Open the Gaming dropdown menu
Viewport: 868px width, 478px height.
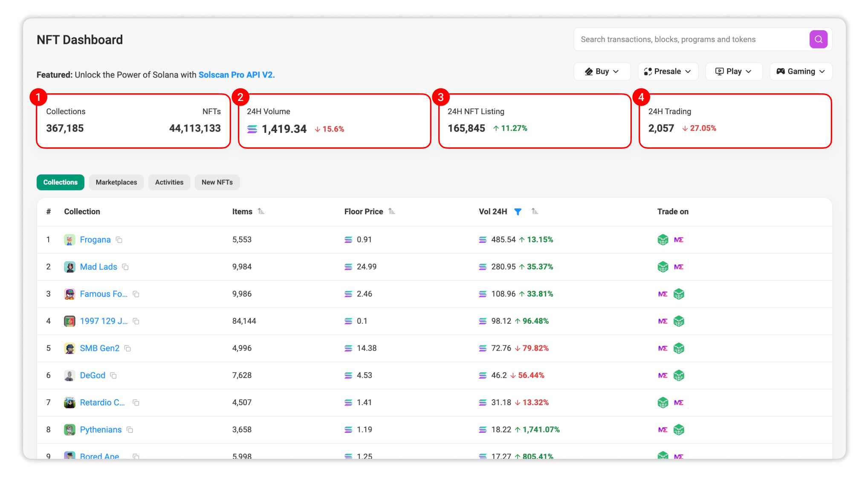point(800,71)
